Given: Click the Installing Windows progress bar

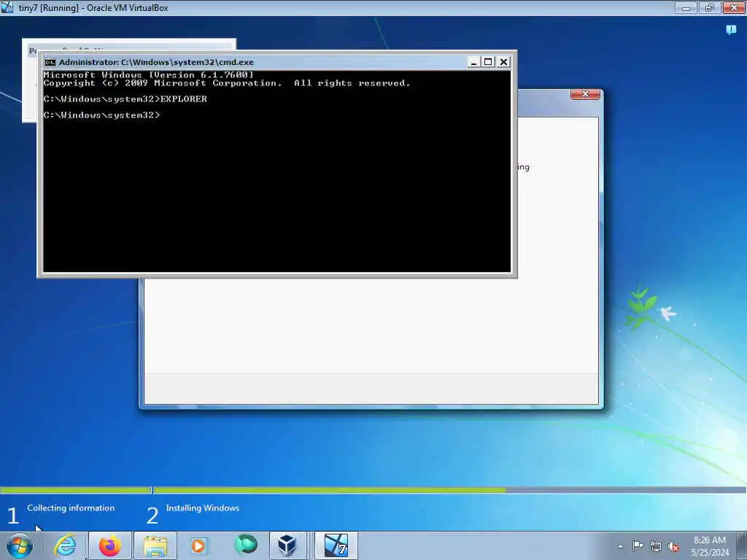Looking at the screenshot, I should (x=449, y=490).
